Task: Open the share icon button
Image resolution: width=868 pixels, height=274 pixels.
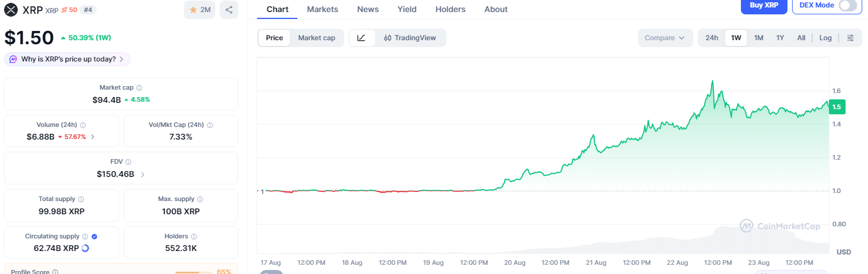Action: pos(229,10)
